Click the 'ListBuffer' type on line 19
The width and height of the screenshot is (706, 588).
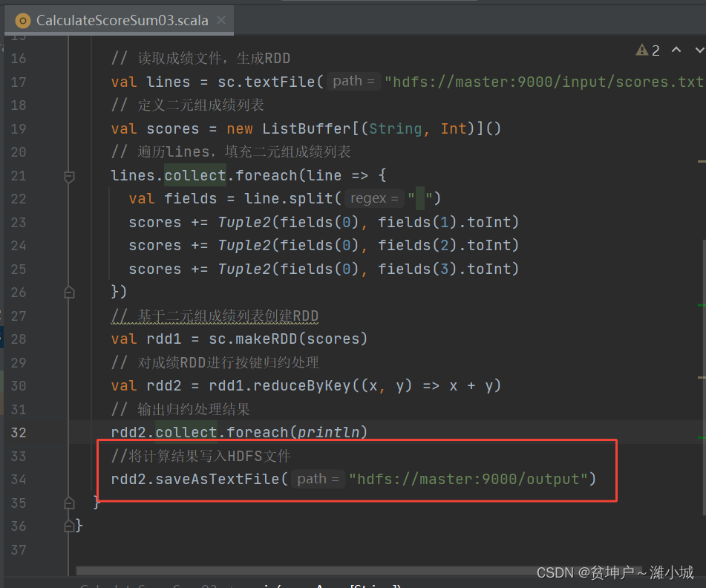[x=306, y=128]
